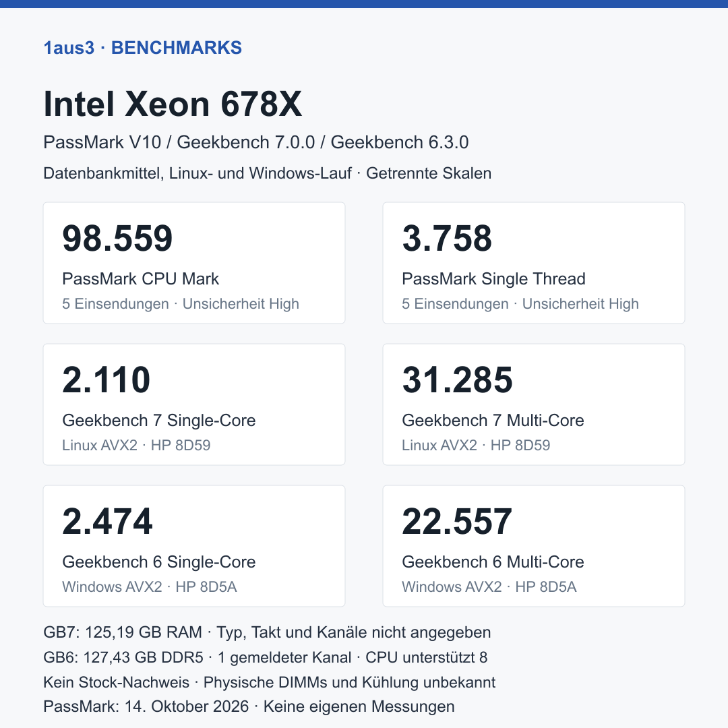The image size is (728, 728).
Task: Click 'Windows AVX2 · HP 8D5A' under Single-Core
Action: (150, 587)
